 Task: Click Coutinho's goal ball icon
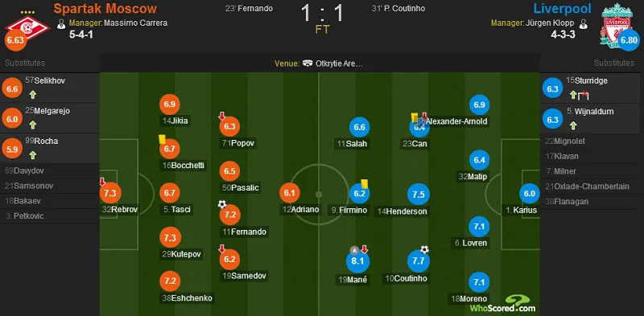(425, 249)
